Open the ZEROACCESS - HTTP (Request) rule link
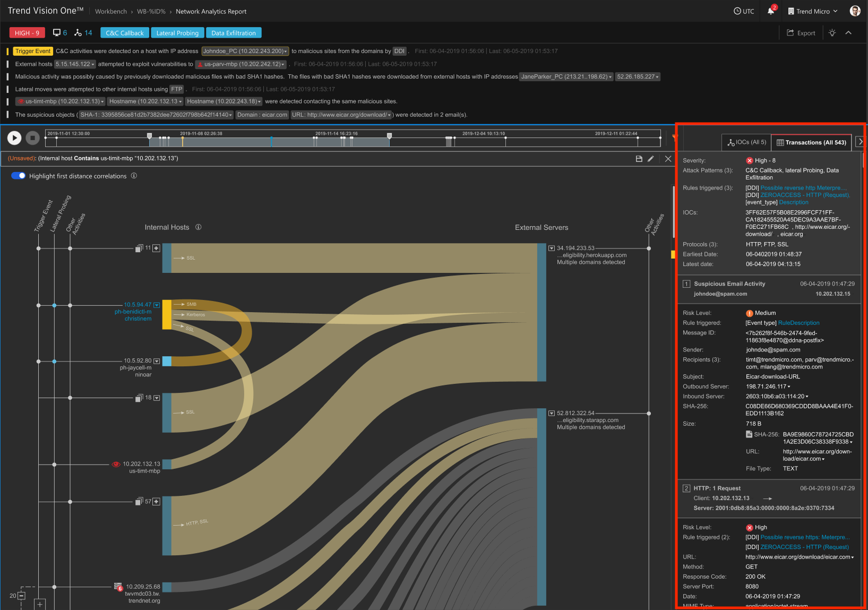This screenshot has height=610, width=868. click(804, 195)
